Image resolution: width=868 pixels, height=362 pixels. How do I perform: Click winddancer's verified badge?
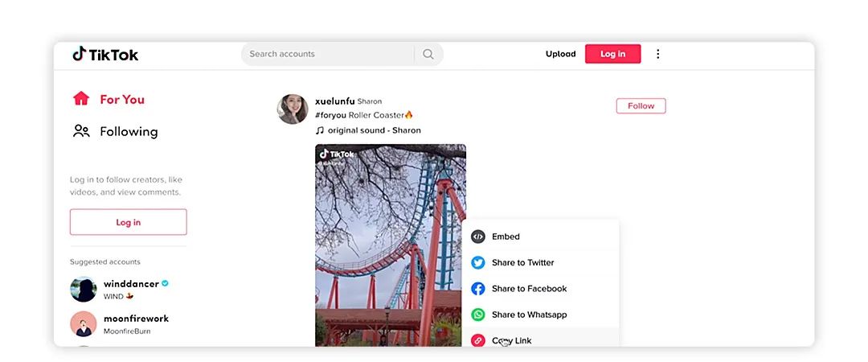(165, 283)
